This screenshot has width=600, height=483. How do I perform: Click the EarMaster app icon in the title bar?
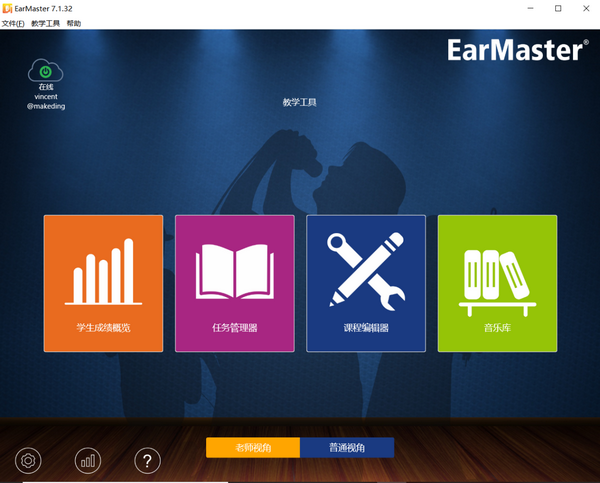coord(9,8)
